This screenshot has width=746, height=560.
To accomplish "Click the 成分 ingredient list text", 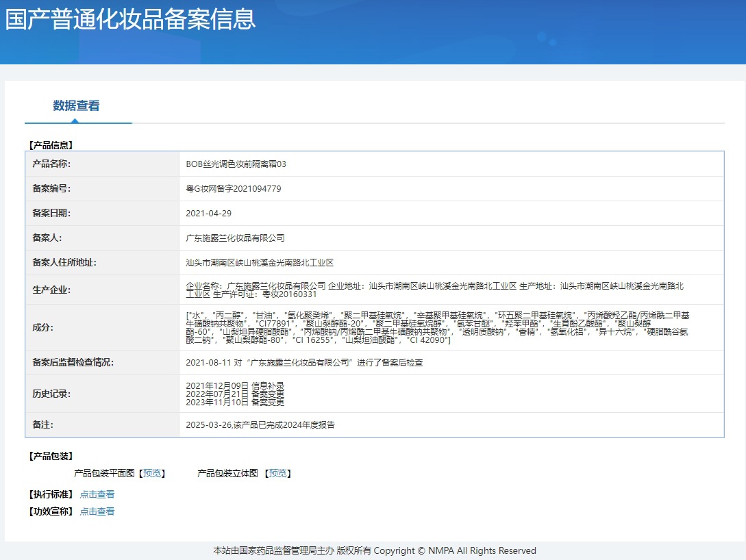I will (x=437, y=327).
